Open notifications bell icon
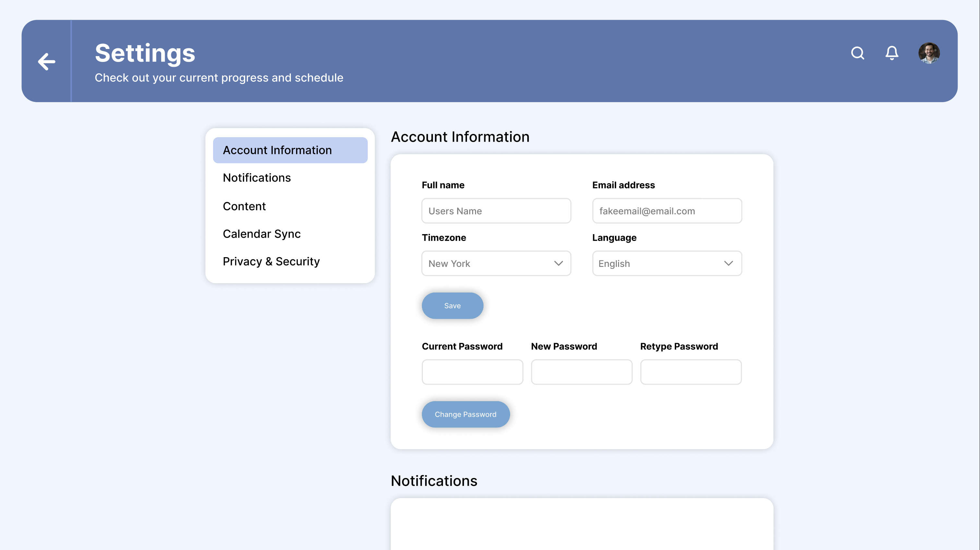 (x=892, y=53)
